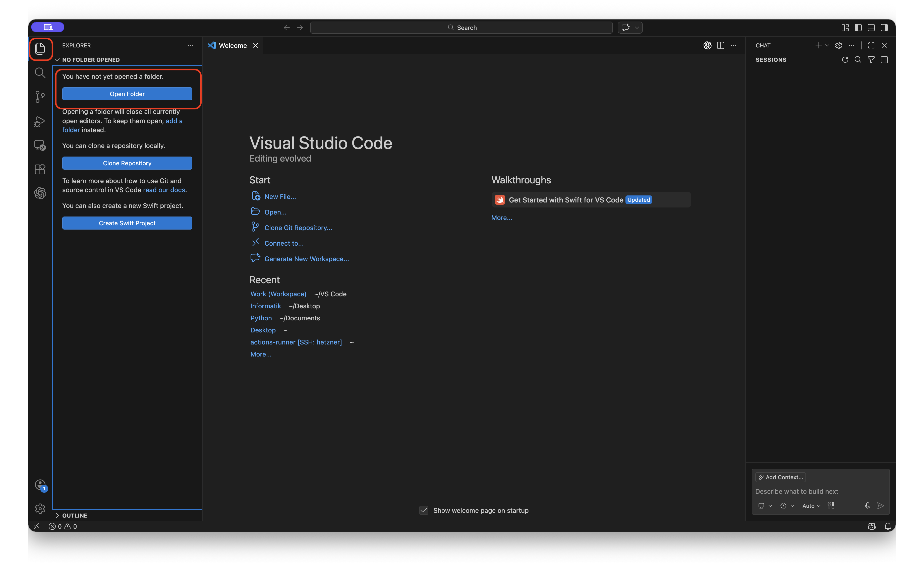Open chat settings gear icon
The image size is (924, 569).
pyautogui.click(x=839, y=46)
